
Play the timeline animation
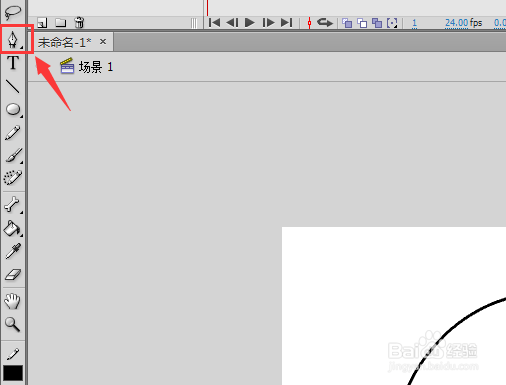point(250,23)
